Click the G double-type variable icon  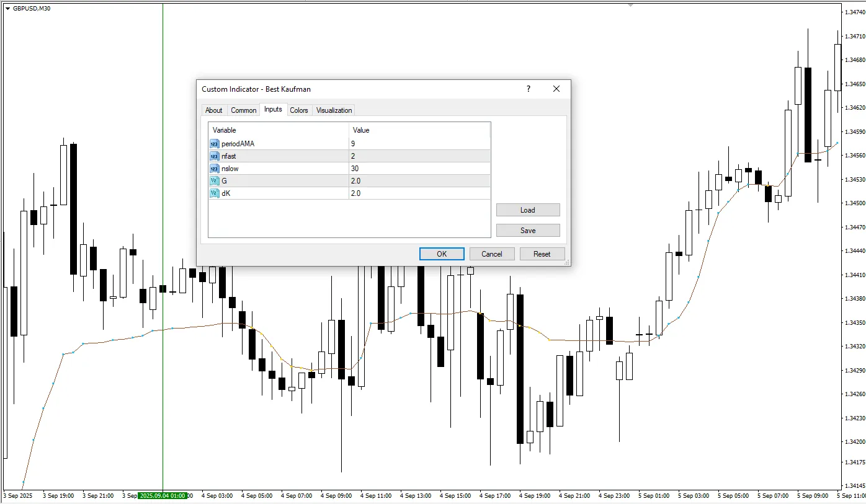coord(215,181)
